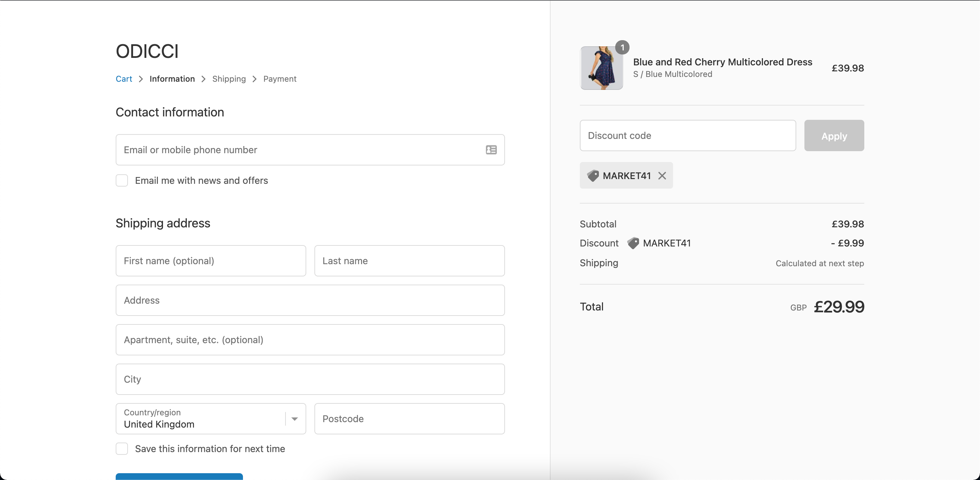Go to the Cart breadcrumb link

[124, 79]
